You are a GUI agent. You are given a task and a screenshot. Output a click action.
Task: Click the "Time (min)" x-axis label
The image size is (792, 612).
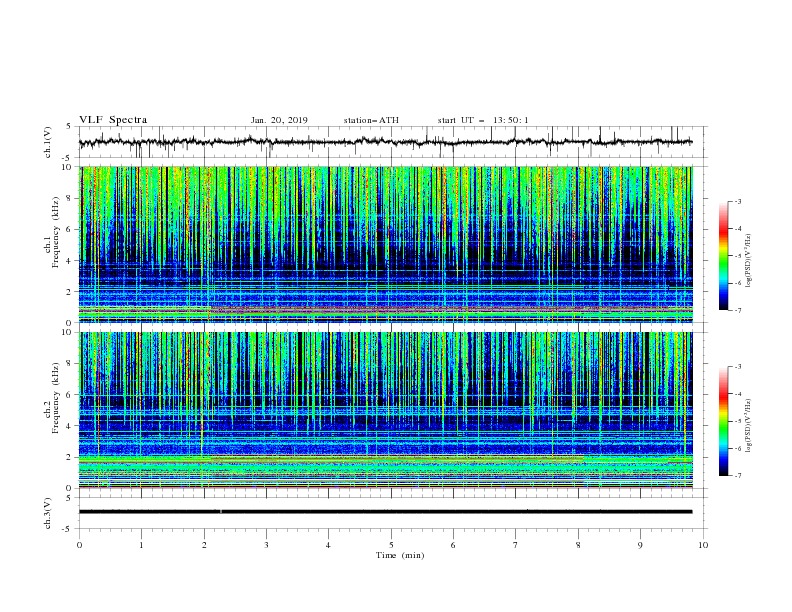click(x=400, y=555)
